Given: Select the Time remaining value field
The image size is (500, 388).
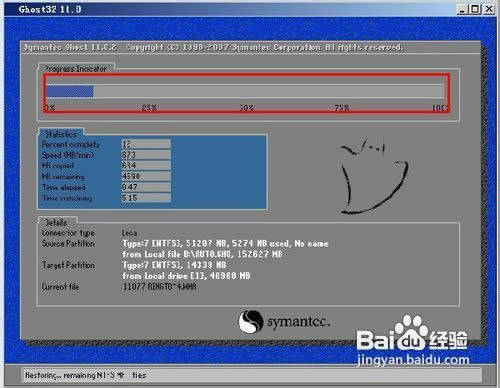Looking at the screenshot, I should (146, 198).
